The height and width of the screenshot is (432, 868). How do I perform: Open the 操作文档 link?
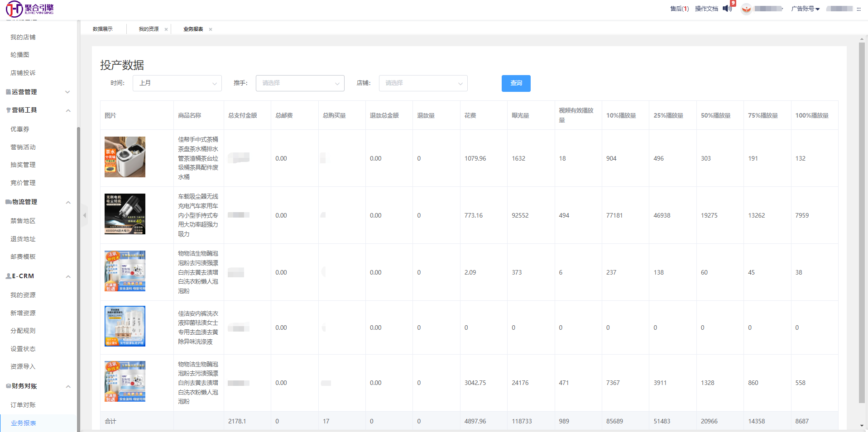click(706, 9)
